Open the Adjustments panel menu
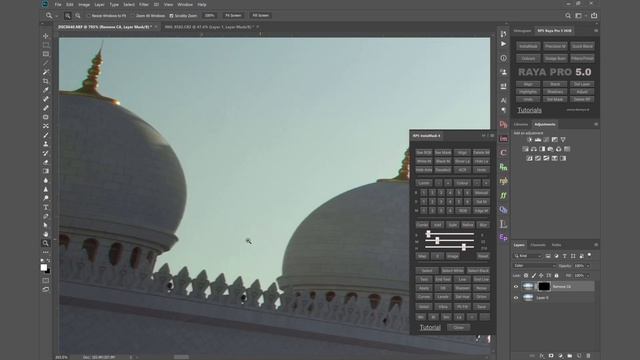640x360 pixels. click(x=596, y=124)
